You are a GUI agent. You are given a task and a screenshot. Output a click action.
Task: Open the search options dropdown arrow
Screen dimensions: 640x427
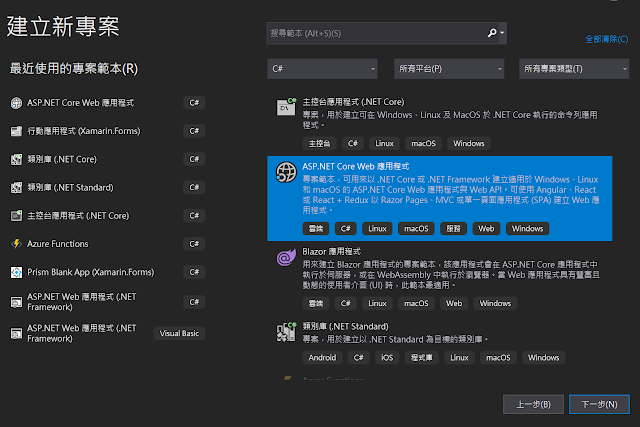[502, 33]
